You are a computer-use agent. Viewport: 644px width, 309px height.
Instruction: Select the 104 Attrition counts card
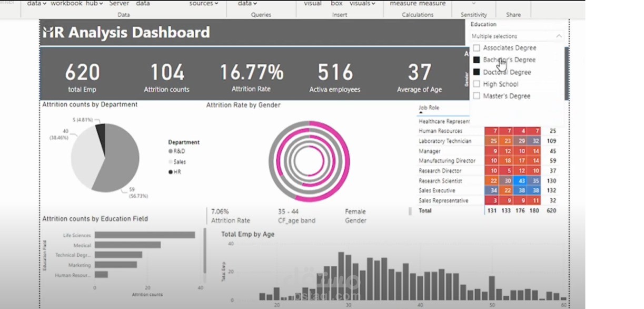pos(167,78)
